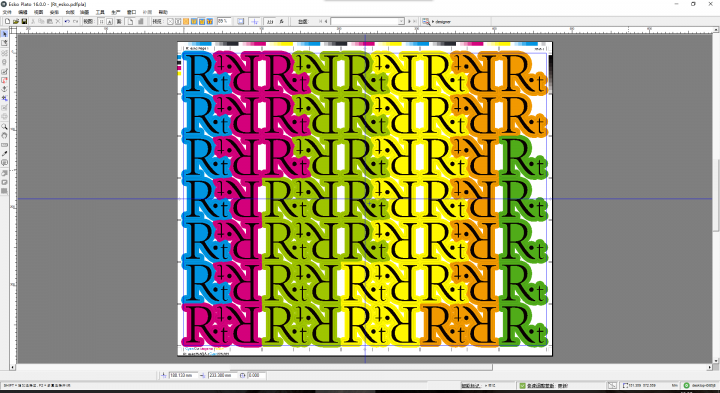Select the magnifier zoom tool
Image resolution: width=720 pixels, height=393 pixels.
pyautogui.click(x=5, y=126)
